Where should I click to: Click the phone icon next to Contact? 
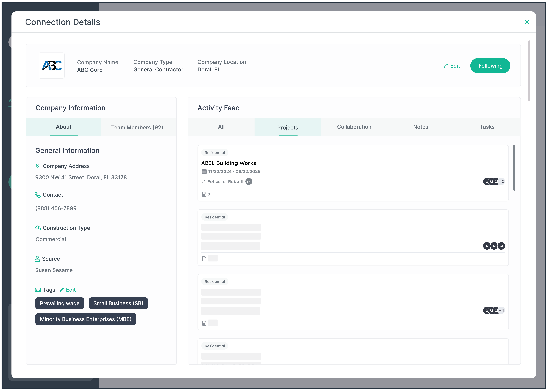38,195
